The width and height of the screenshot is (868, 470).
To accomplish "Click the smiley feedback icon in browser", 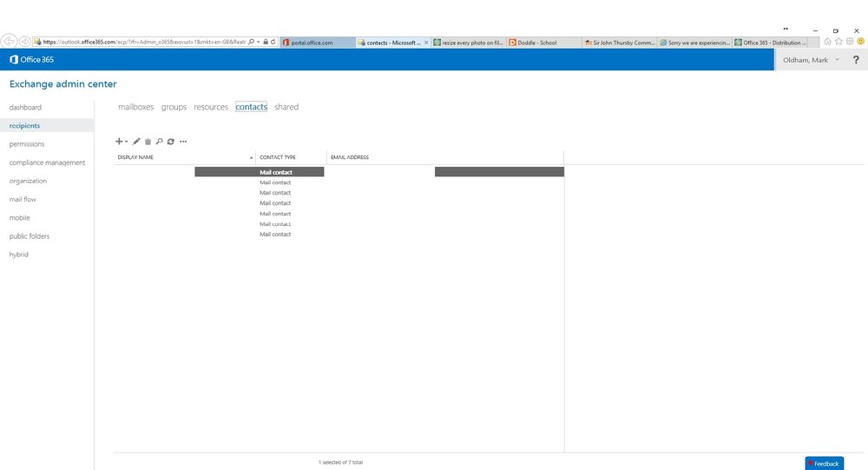I will tap(861, 42).
